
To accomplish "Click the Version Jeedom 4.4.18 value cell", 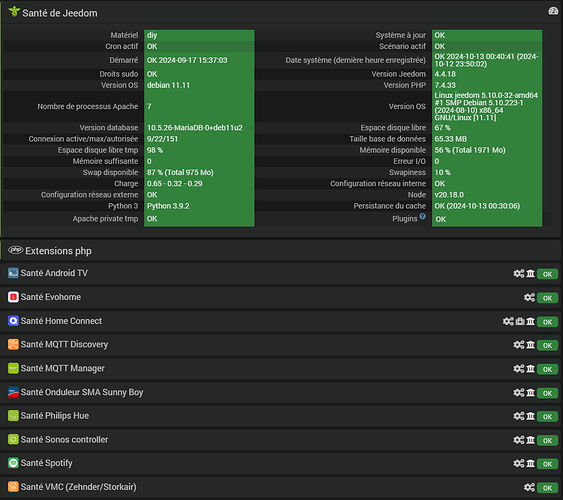I will pyautogui.click(x=487, y=74).
